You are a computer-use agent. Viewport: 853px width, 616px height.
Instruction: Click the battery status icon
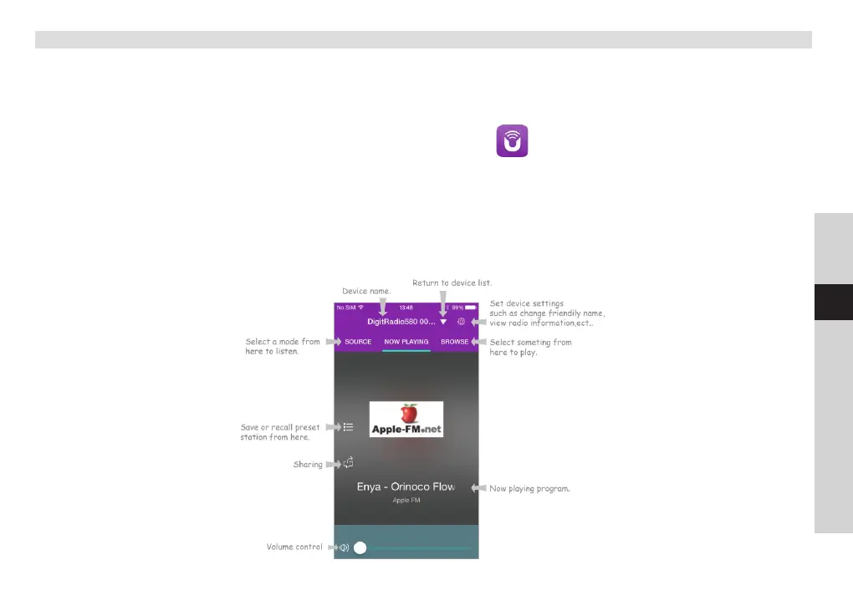click(471, 308)
